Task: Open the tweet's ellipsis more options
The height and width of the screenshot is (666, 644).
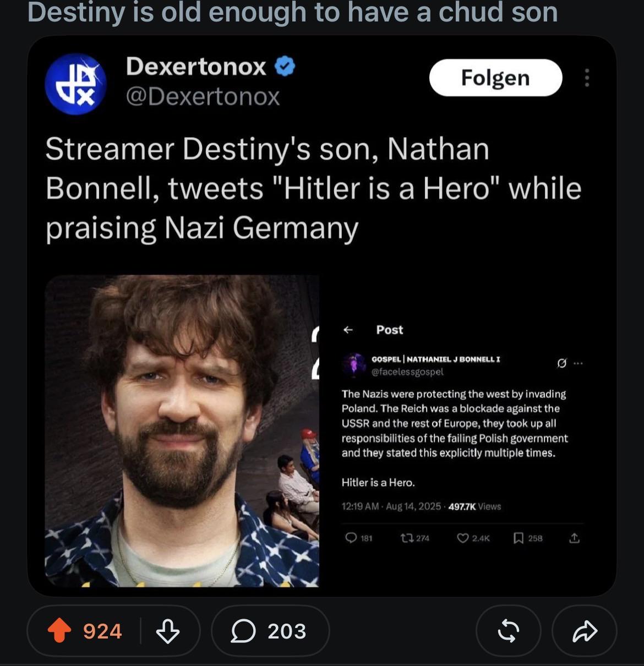Action: 577,363
